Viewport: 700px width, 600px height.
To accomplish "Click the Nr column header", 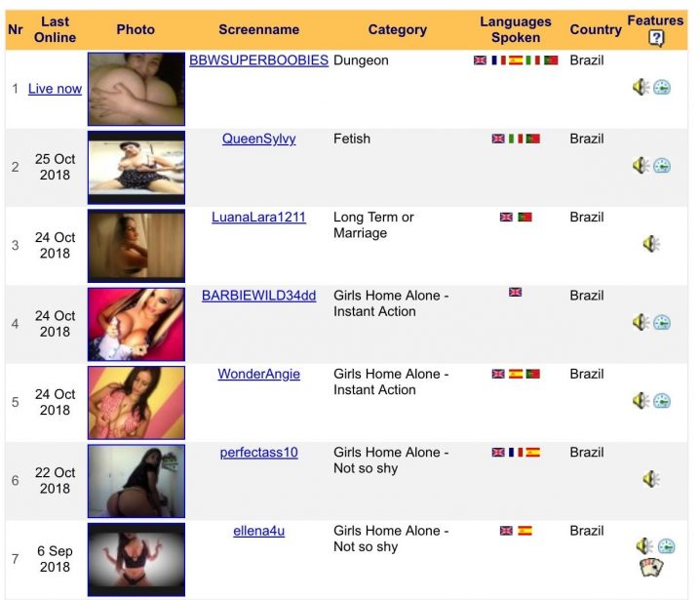I will 16,29.
